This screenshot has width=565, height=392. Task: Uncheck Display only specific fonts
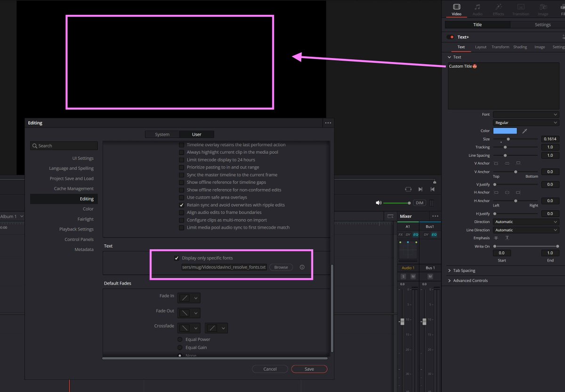pos(177,258)
